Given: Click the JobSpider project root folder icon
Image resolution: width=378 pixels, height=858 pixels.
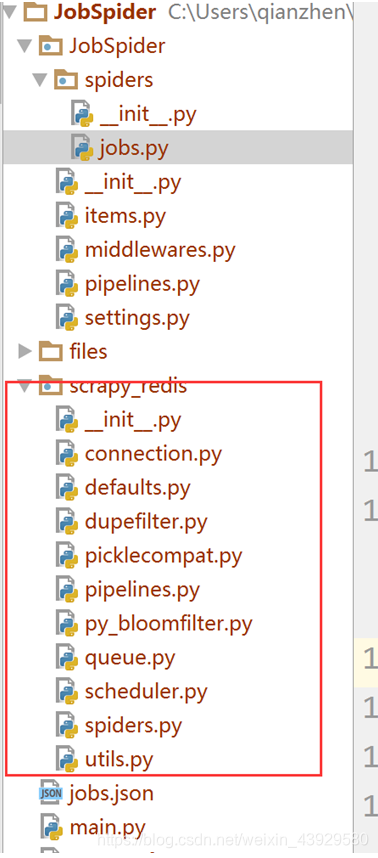Looking at the screenshot, I should tap(37, 11).
